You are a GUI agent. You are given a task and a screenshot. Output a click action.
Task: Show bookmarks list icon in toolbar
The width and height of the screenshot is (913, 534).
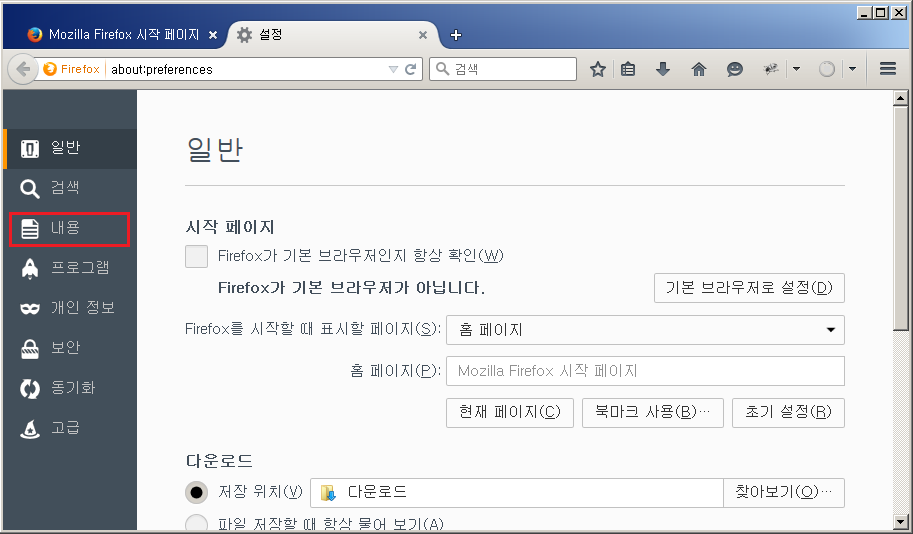pos(628,69)
